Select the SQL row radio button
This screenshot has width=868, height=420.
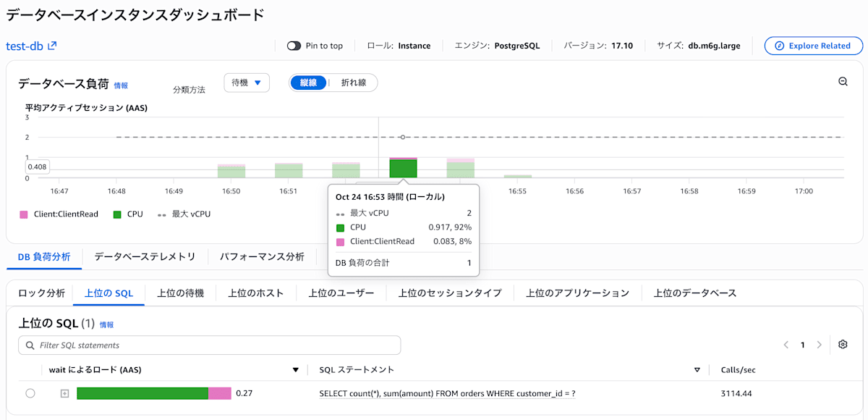(x=30, y=393)
